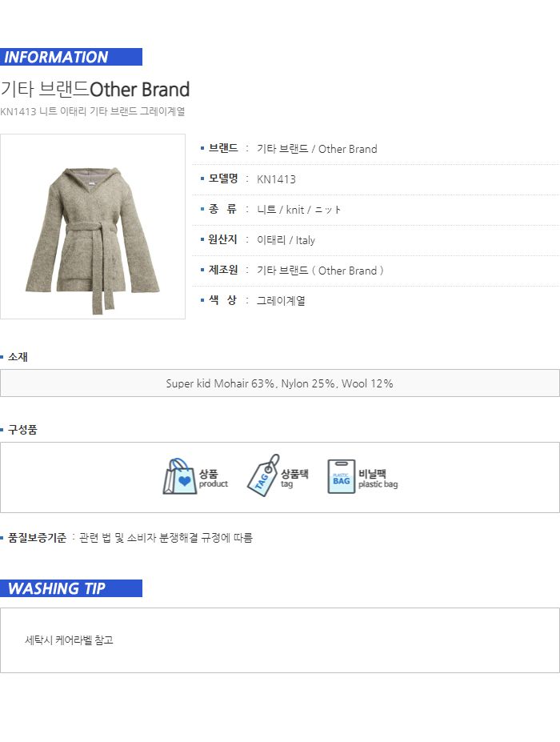Screen dimensions: 560x742
Task: Select the gray color value text
Action: [x=281, y=300]
